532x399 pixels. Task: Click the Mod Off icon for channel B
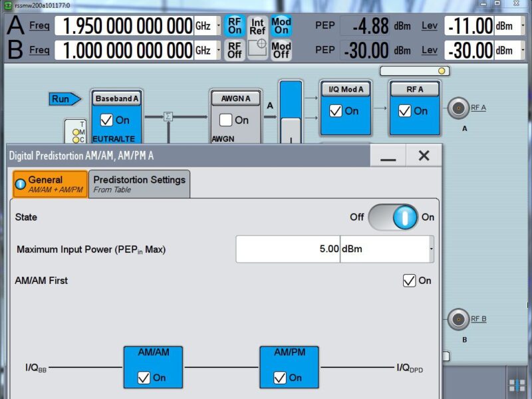click(281, 48)
